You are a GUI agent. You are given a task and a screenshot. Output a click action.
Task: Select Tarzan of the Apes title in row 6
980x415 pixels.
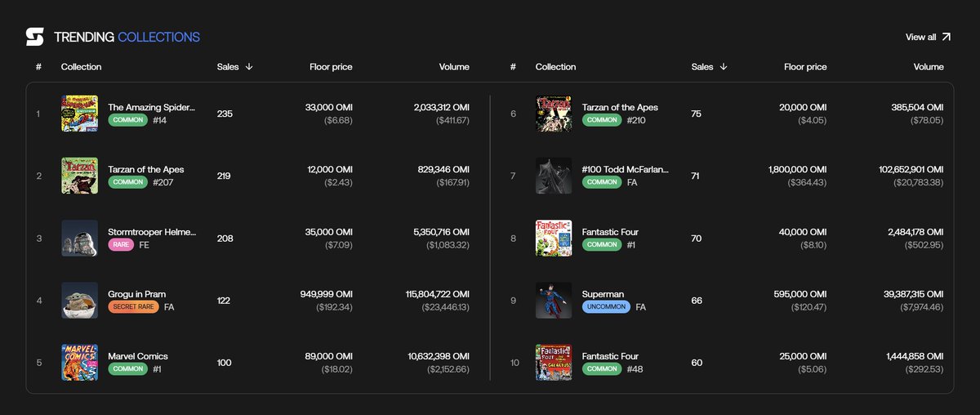(620, 107)
